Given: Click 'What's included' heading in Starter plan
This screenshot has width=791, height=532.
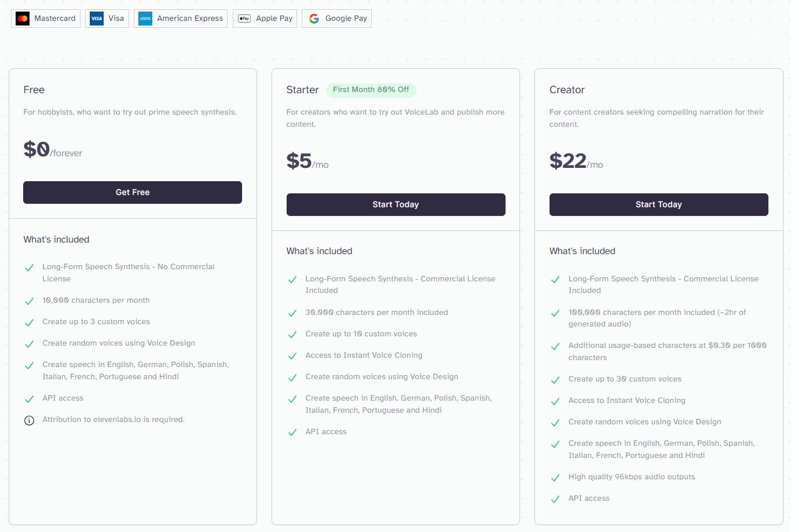Looking at the screenshot, I should click(x=319, y=251).
